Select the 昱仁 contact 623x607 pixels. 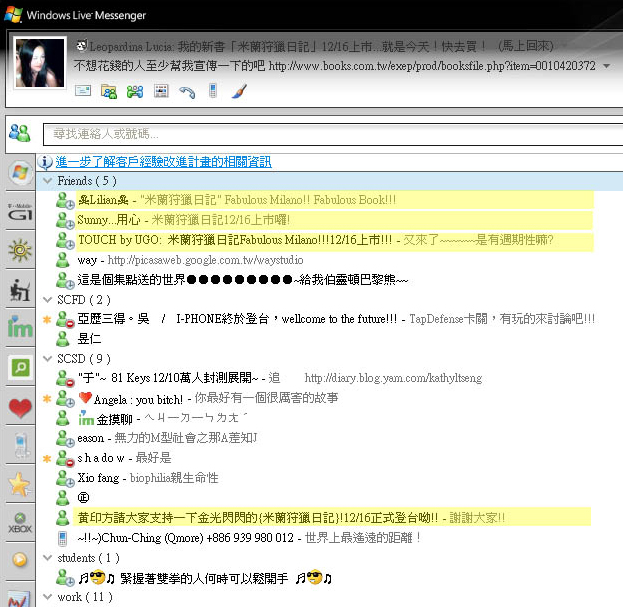(79, 339)
